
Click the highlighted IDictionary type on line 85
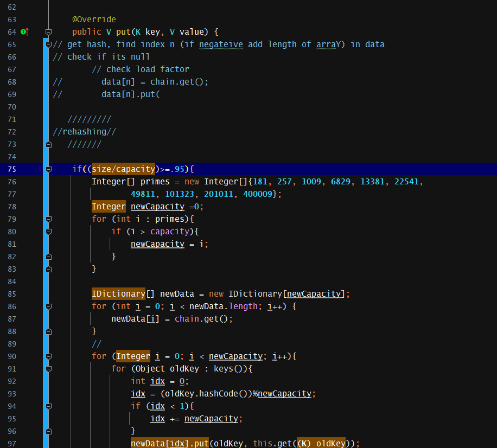tap(118, 294)
